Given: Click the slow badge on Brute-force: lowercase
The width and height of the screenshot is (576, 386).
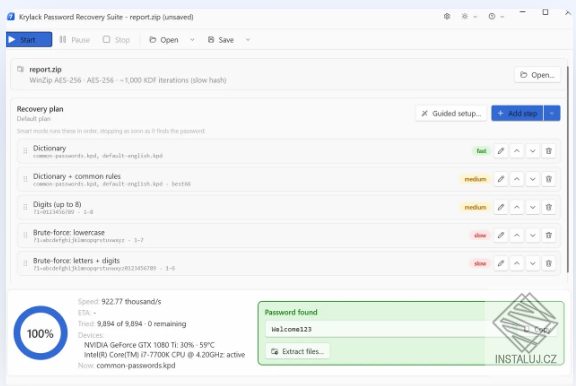Looking at the screenshot, I should pos(480,235).
